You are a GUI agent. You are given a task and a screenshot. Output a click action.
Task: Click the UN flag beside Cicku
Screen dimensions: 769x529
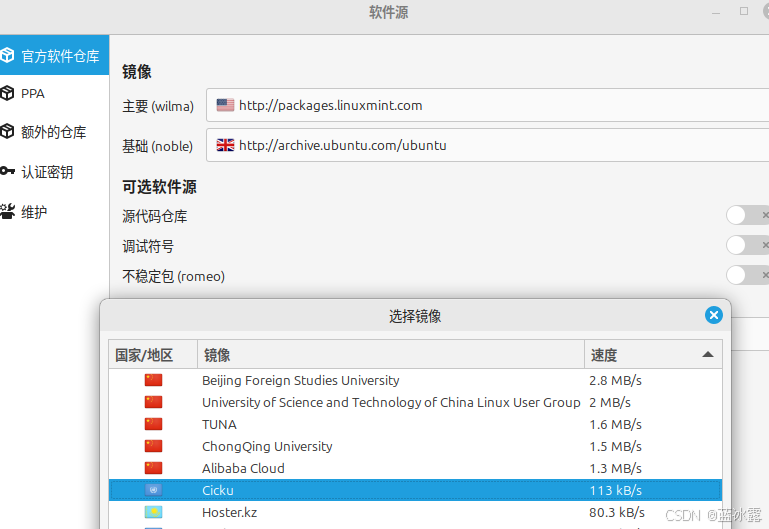[153, 490]
